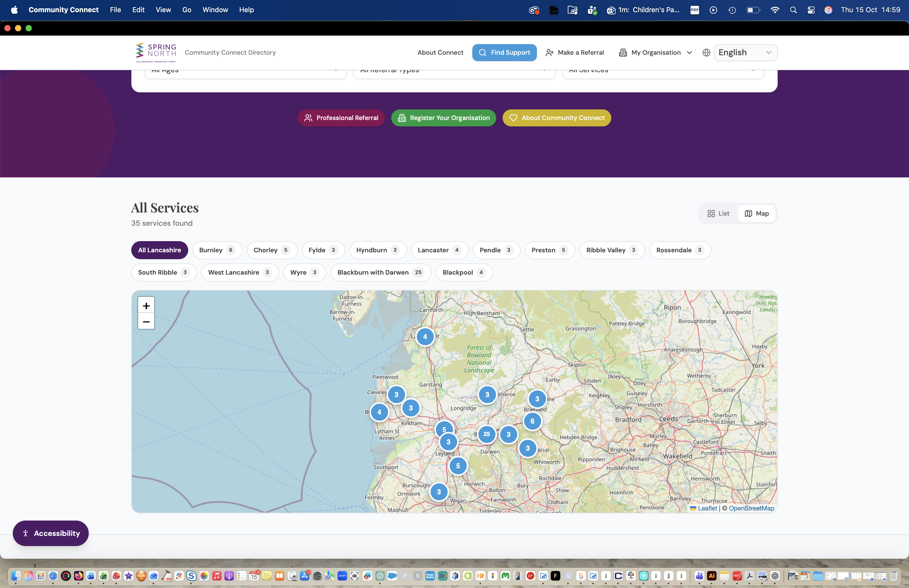This screenshot has height=588, width=909.
Task: Zoom out the map with minus button
Action: [146, 322]
